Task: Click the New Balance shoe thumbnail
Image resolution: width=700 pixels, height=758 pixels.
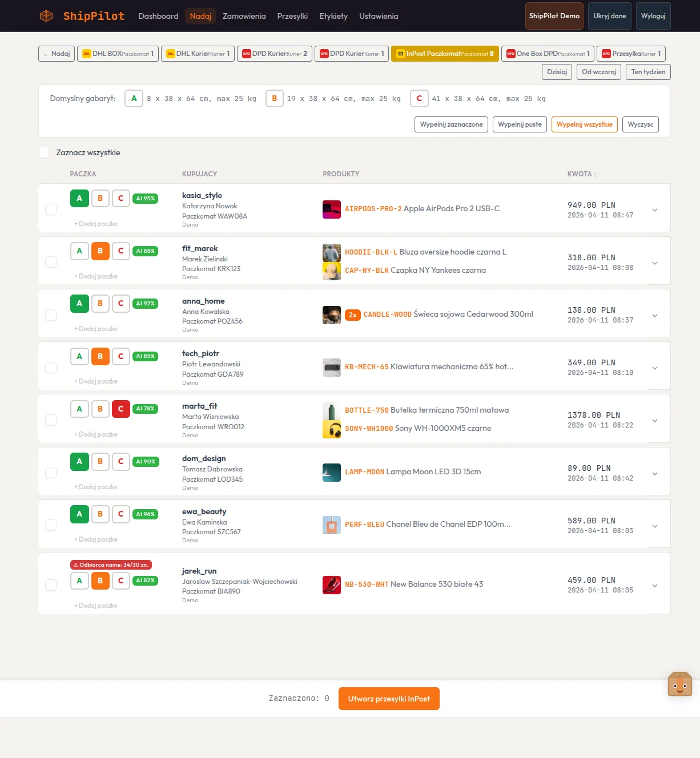Action: click(332, 584)
